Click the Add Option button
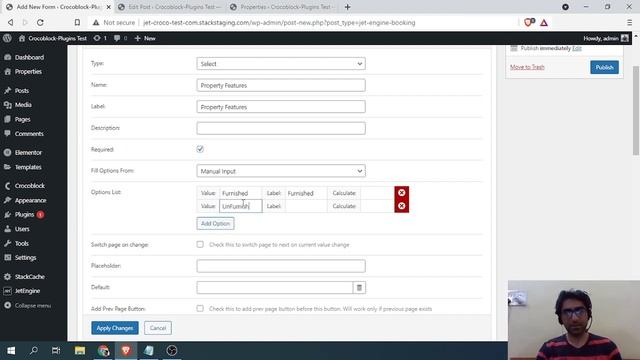Image resolution: width=640 pixels, height=360 pixels. pyautogui.click(x=216, y=224)
